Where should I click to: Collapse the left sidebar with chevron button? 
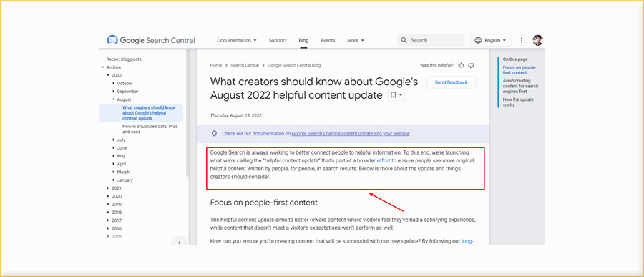(179, 243)
